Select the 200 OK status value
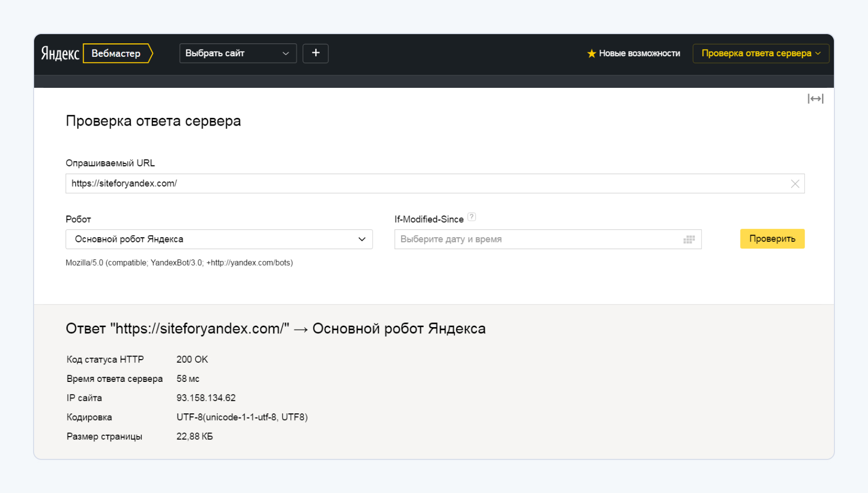This screenshot has width=868, height=493. click(x=192, y=359)
